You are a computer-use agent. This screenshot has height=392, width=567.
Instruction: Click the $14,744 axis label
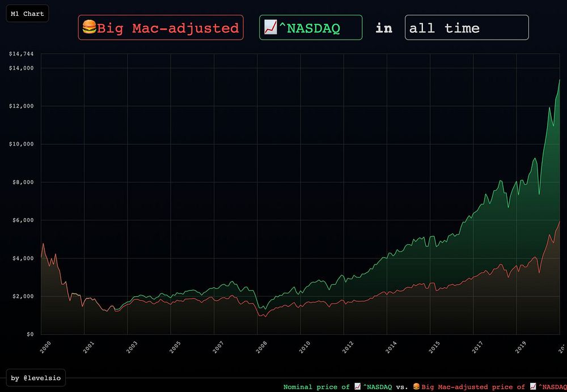(22, 54)
